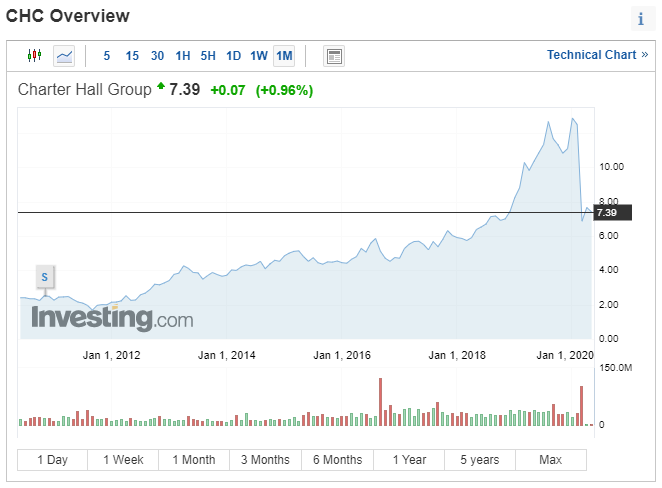Click the +0.07 change value
This screenshot has height=488, width=662.
(228, 90)
